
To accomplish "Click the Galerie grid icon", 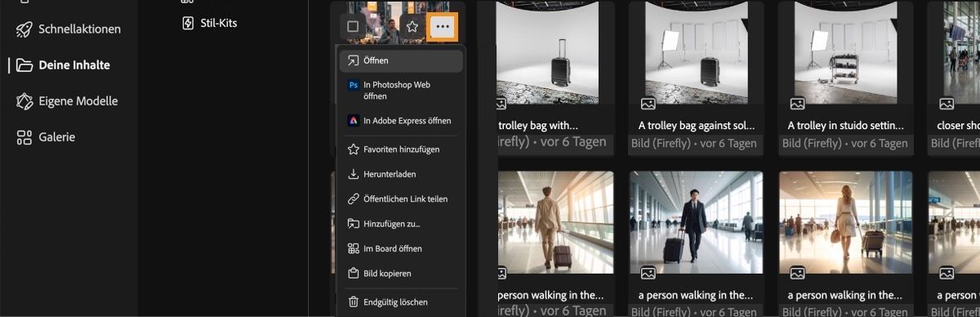I will coord(24,137).
